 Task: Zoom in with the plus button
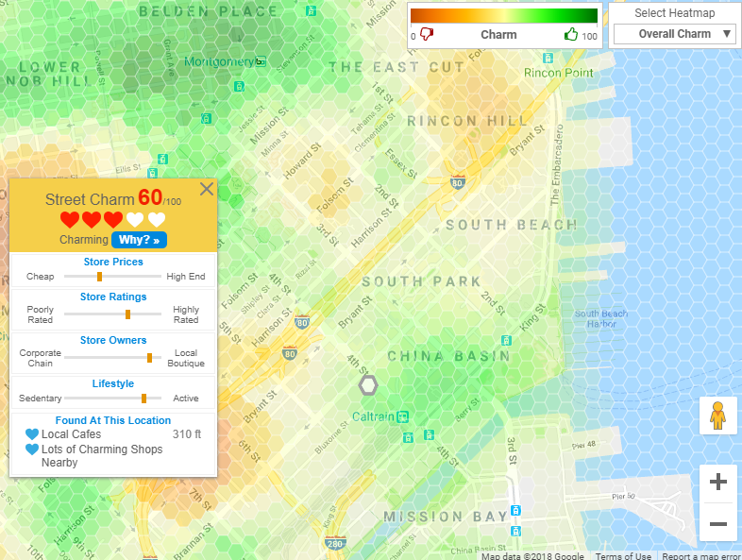(x=717, y=483)
